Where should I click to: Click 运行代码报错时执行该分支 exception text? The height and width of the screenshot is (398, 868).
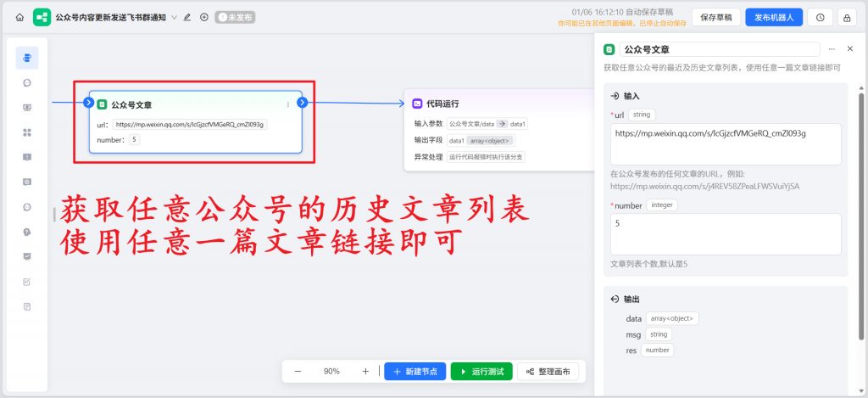click(x=486, y=157)
